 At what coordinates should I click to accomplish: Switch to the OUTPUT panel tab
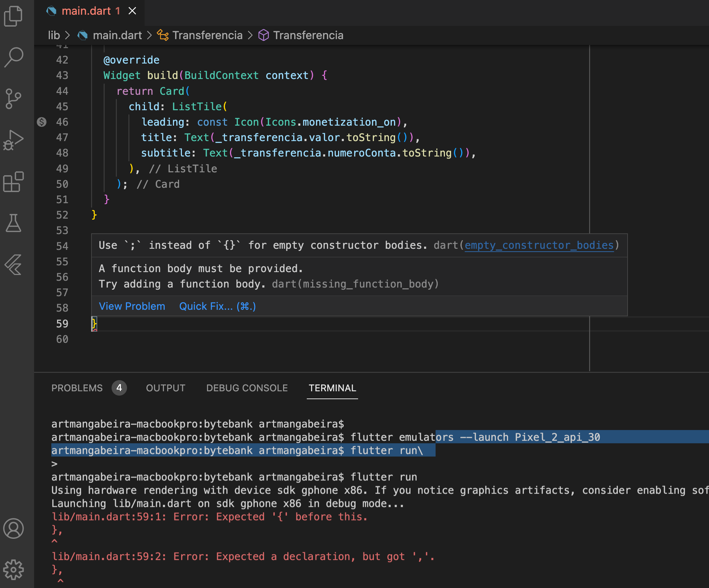coord(165,388)
